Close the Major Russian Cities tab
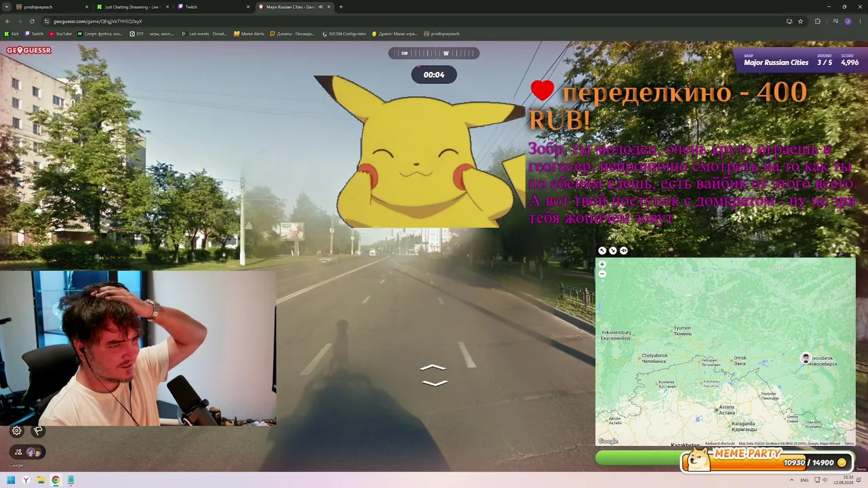This screenshot has width=868, height=488. point(329,7)
